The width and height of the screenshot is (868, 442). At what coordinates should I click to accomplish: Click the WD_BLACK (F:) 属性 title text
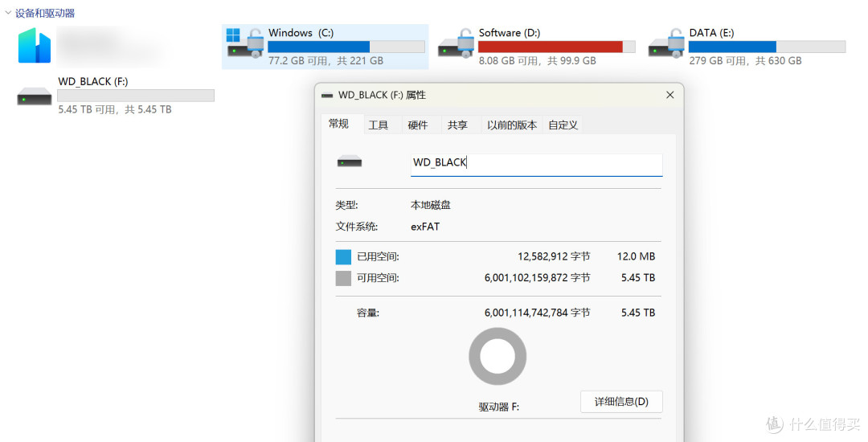[382, 95]
